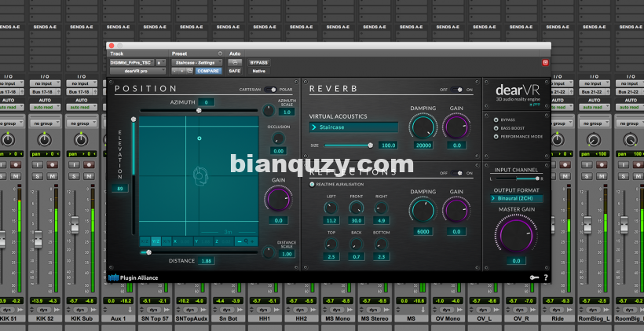The image size is (644, 331).
Task: Open Output Format Binaural (2CH) dropdown
Action: 517,199
